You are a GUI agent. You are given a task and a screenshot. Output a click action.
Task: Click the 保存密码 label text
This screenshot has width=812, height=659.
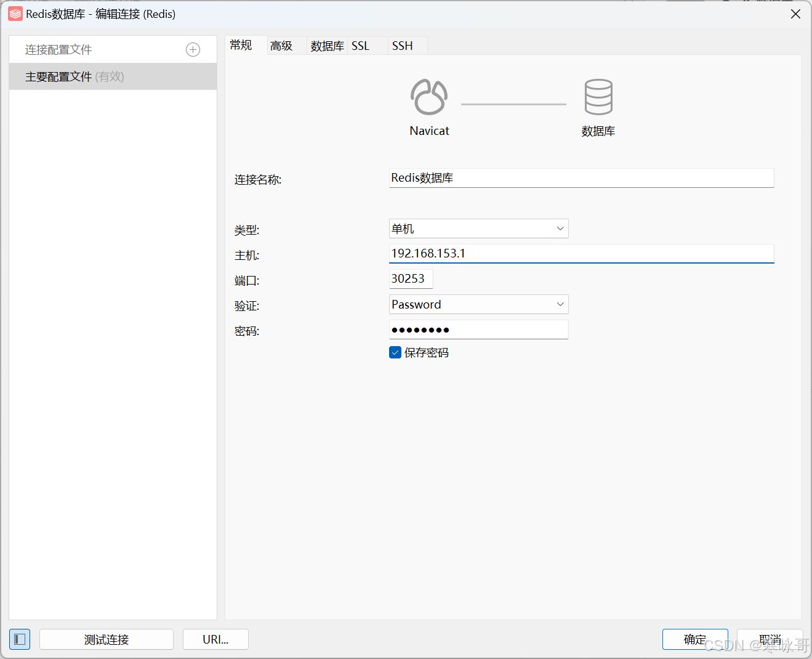[x=427, y=352]
